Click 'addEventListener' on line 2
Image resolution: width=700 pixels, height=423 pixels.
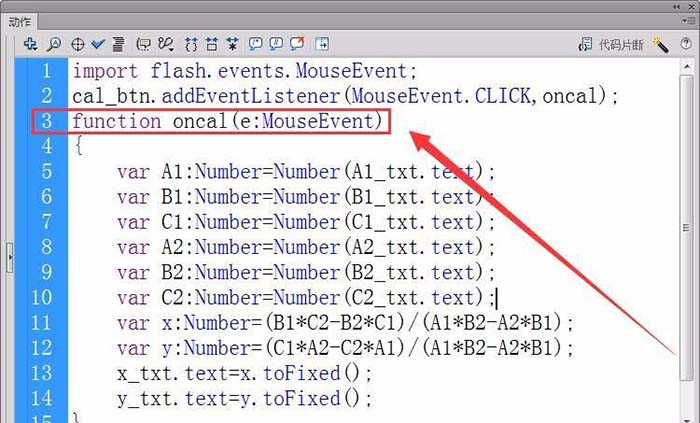tap(251, 96)
